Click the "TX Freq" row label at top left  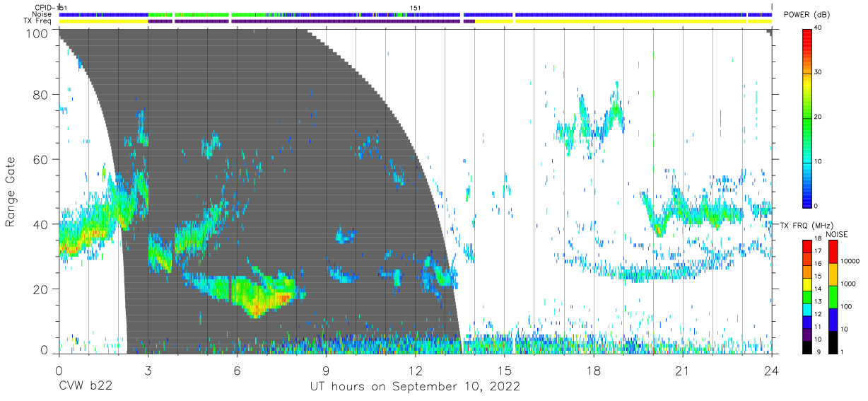[x=39, y=21]
